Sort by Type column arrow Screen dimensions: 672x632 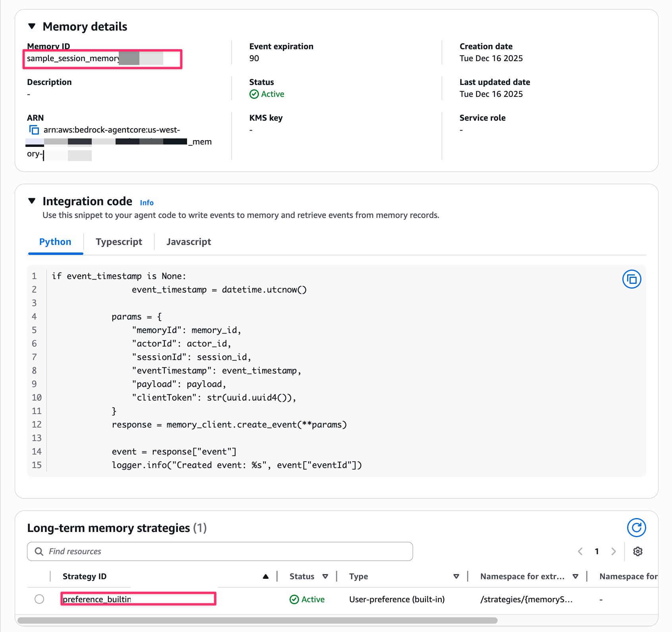click(x=456, y=576)
